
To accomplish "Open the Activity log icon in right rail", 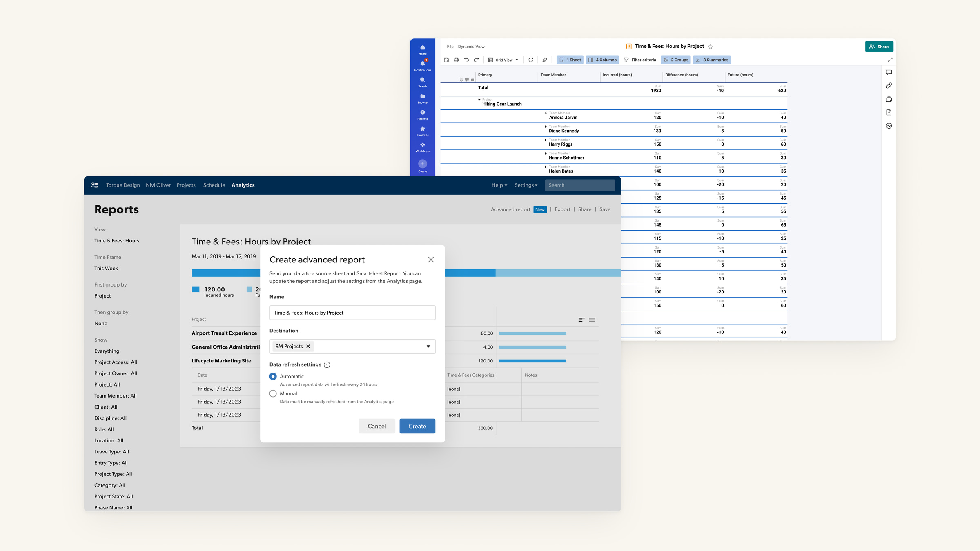I will (x=889, y=126).
